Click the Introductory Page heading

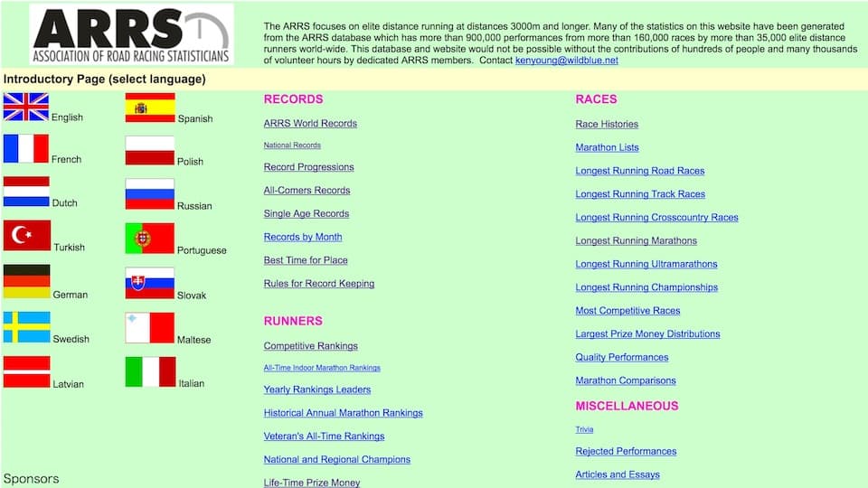coord(105,80)
